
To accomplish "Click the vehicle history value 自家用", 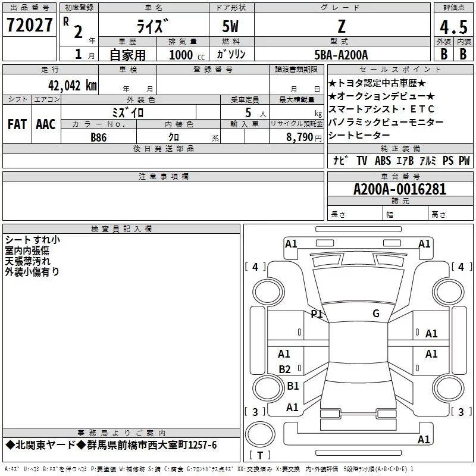I will point(127,55).
